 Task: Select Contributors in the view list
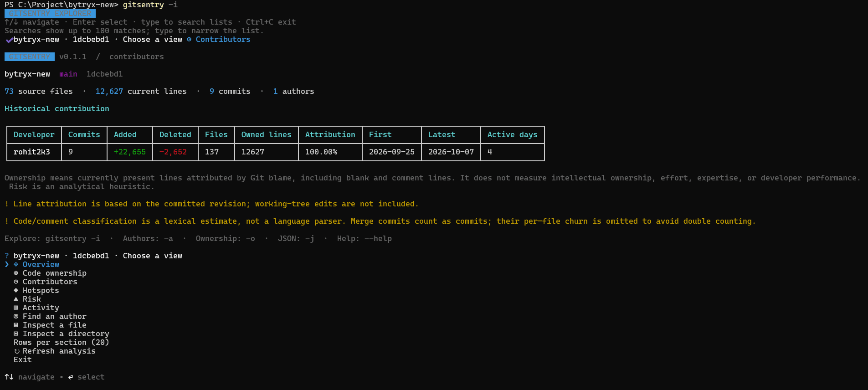50,282
